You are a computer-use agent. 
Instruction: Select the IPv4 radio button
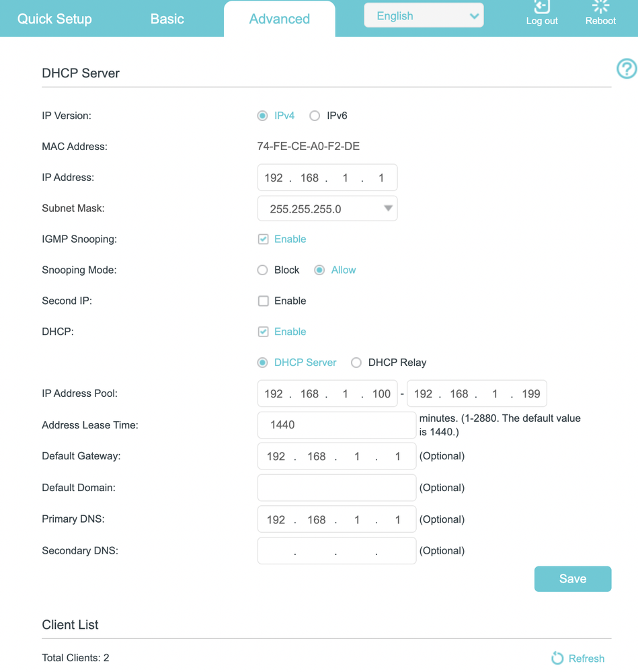(x=263, y=116)
